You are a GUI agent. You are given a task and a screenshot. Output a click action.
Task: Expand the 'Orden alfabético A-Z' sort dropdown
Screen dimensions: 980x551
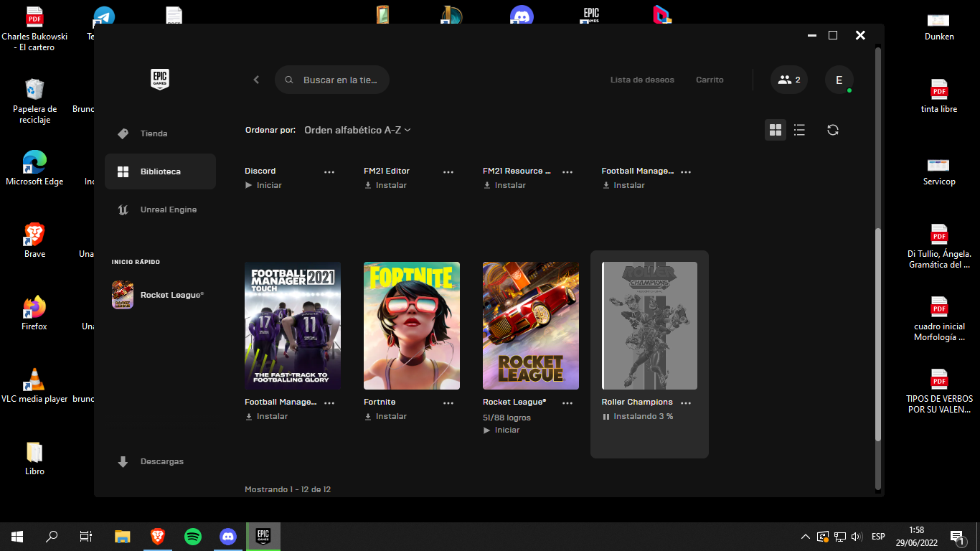coord(357,130)
